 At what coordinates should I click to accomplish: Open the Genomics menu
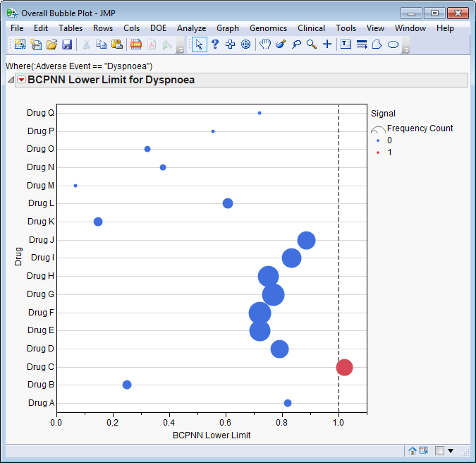[x=268, y=28]
